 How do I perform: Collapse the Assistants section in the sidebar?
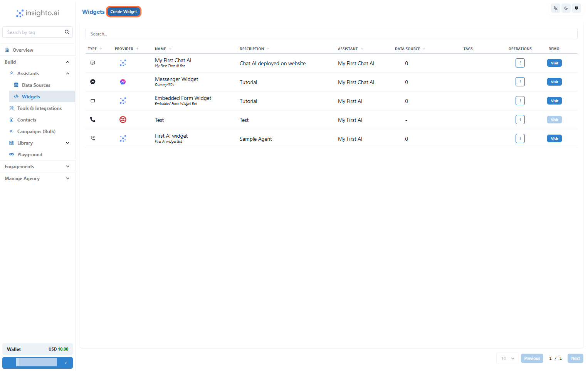(67, 73)
